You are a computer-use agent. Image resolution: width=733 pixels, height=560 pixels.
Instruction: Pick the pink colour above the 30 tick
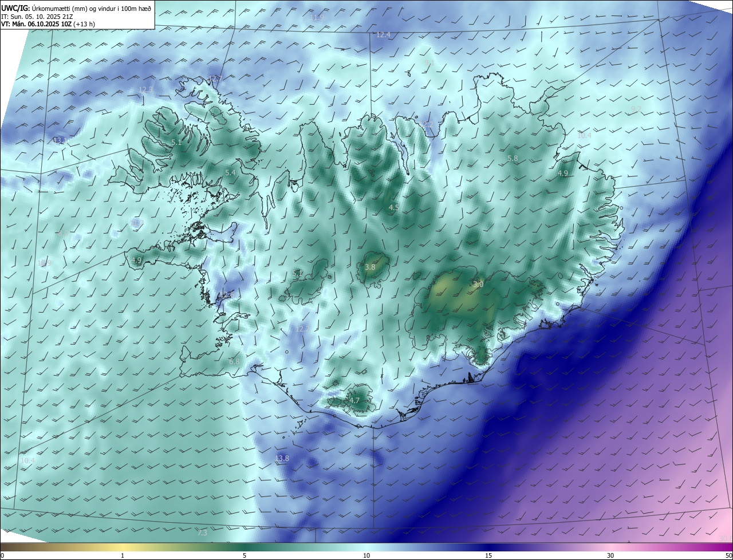click(610, 547)
